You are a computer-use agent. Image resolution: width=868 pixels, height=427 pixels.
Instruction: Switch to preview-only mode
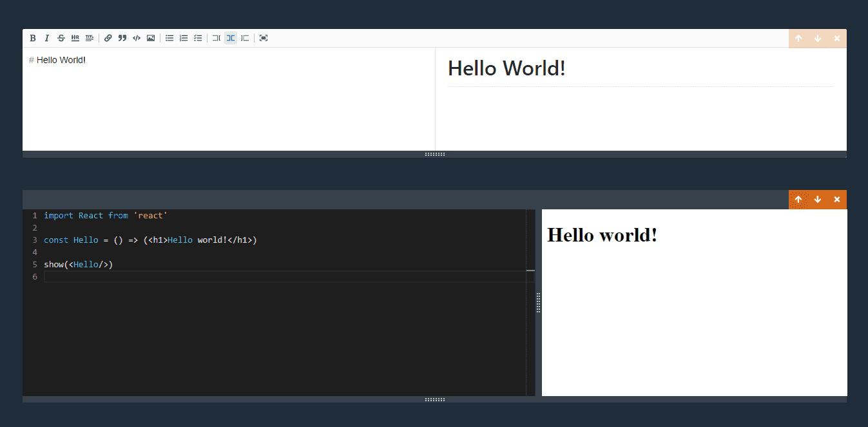pyautogui.click(x=245, y=38)
